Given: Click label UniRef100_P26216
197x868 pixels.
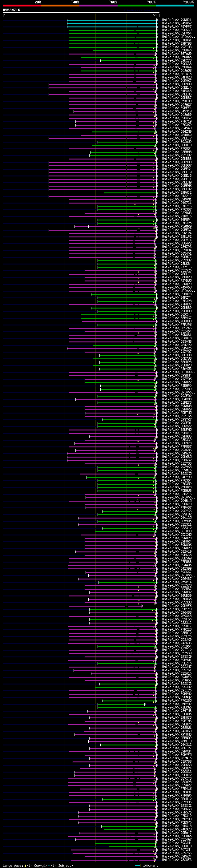Looking at the screenshot, I should (177, 494).
